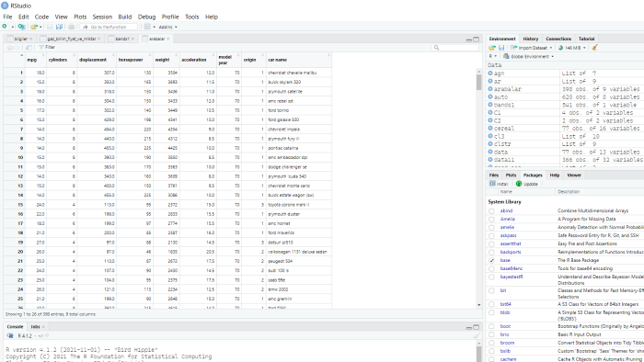
Task: Click the New File plus icon
Action: point(5,27)
